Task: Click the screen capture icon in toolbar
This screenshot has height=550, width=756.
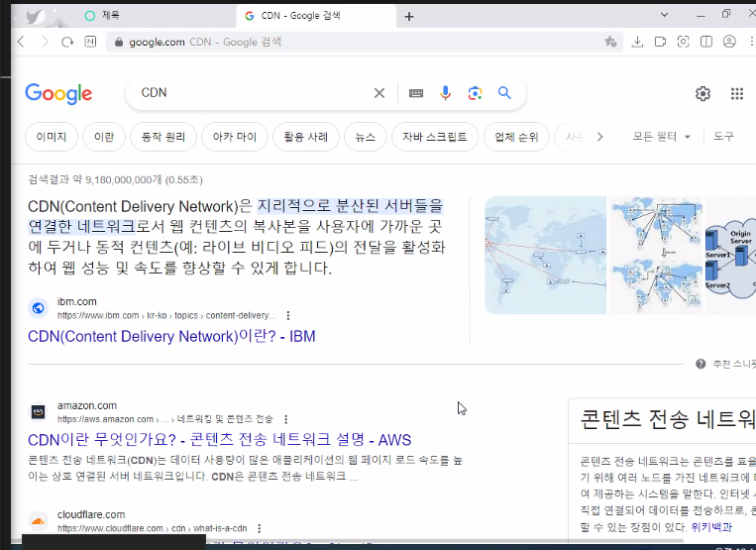Action: tap(684, 42)
